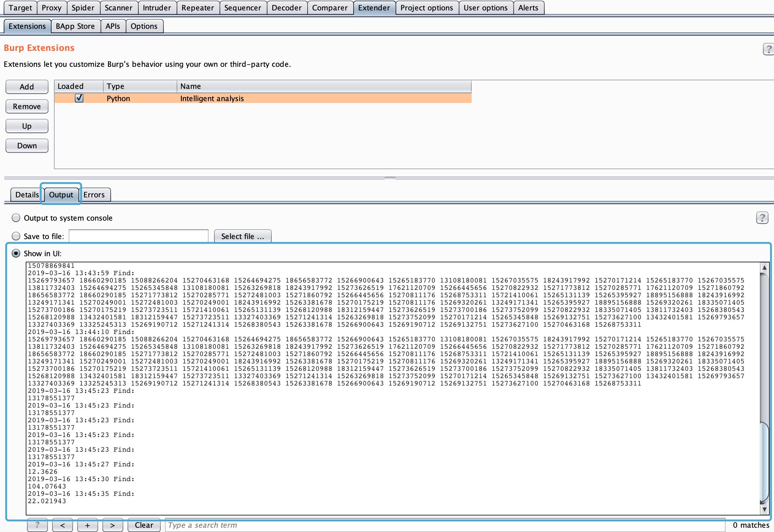Open the Sequencer tab
The height and width of the screenshot is (532, 774).
click(243, 8)
